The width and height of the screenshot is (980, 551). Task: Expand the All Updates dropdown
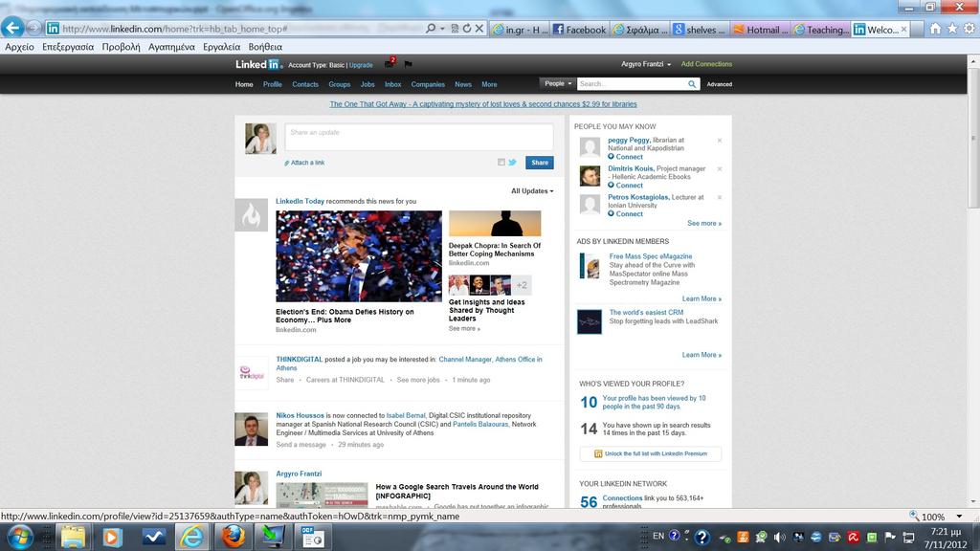pyautogui.click(x=532, y=191)
